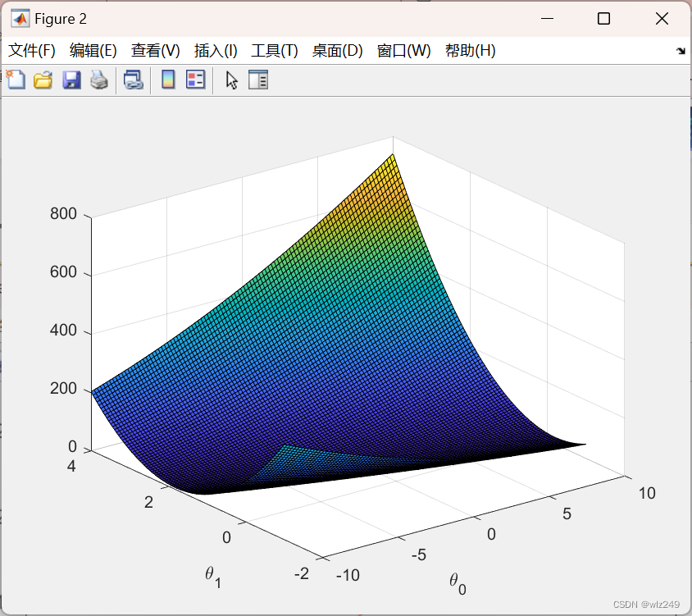Print the figure using the printer icon

99,80
